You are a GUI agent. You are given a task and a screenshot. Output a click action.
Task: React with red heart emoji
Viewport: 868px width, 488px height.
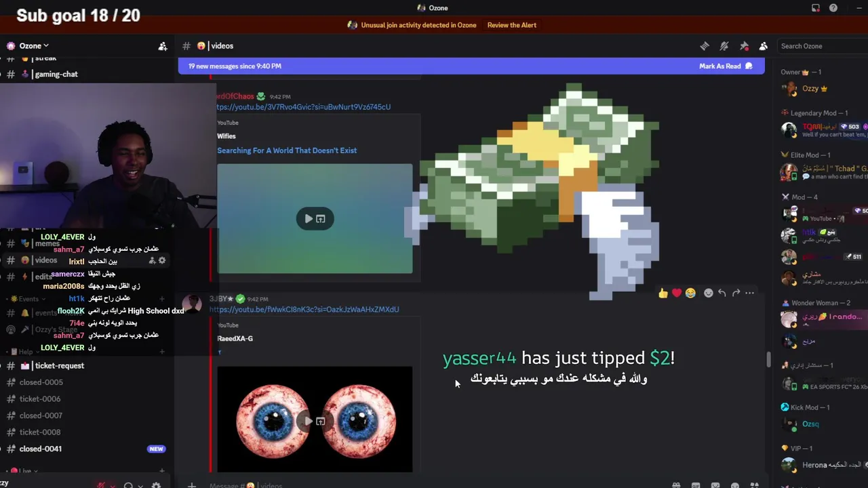[677, 293]
